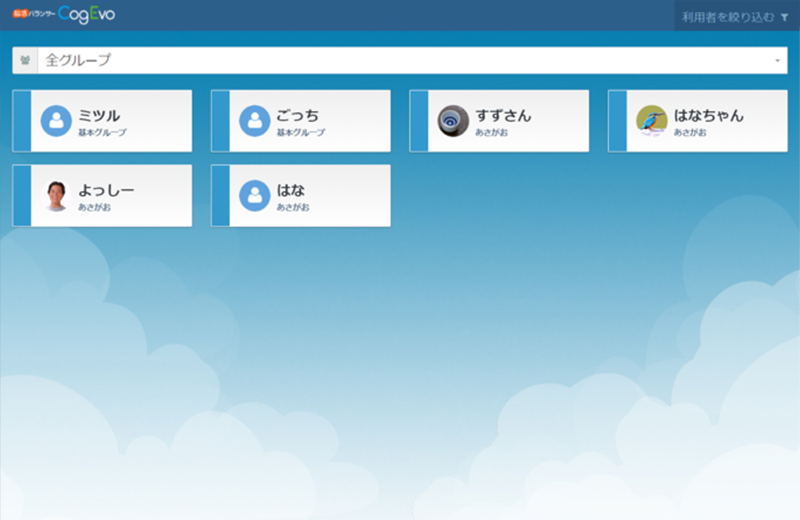Pick the user name よっしー

pos(106,190)
